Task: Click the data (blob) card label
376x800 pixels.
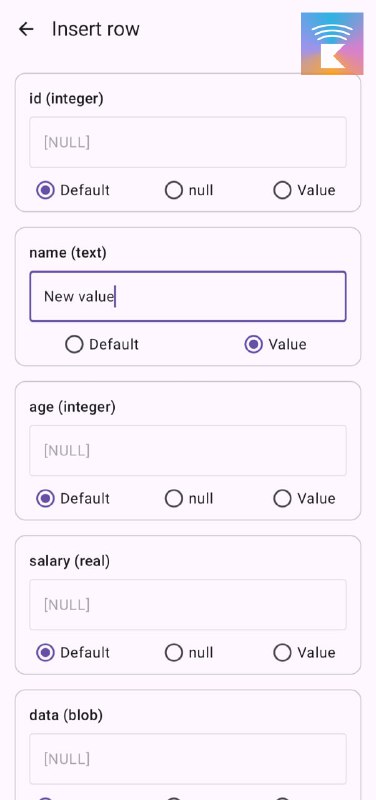Action: coord(66,716)
